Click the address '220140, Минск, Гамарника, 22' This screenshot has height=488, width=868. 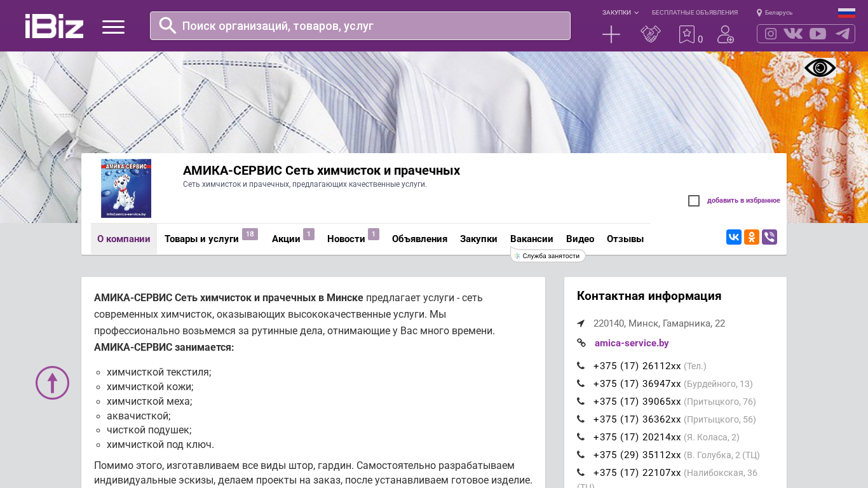point(659,323)
